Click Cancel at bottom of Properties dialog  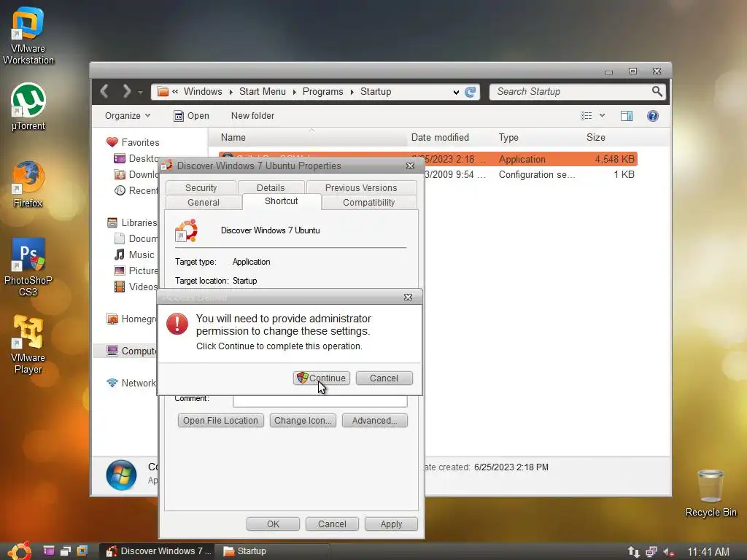(332, 524)
